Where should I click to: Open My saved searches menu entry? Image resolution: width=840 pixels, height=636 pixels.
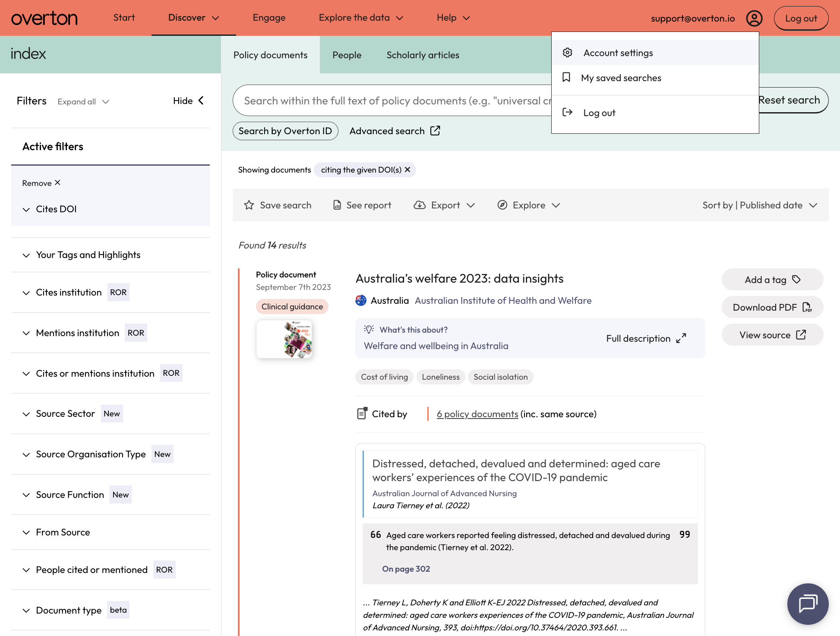[x=655, y=78]
